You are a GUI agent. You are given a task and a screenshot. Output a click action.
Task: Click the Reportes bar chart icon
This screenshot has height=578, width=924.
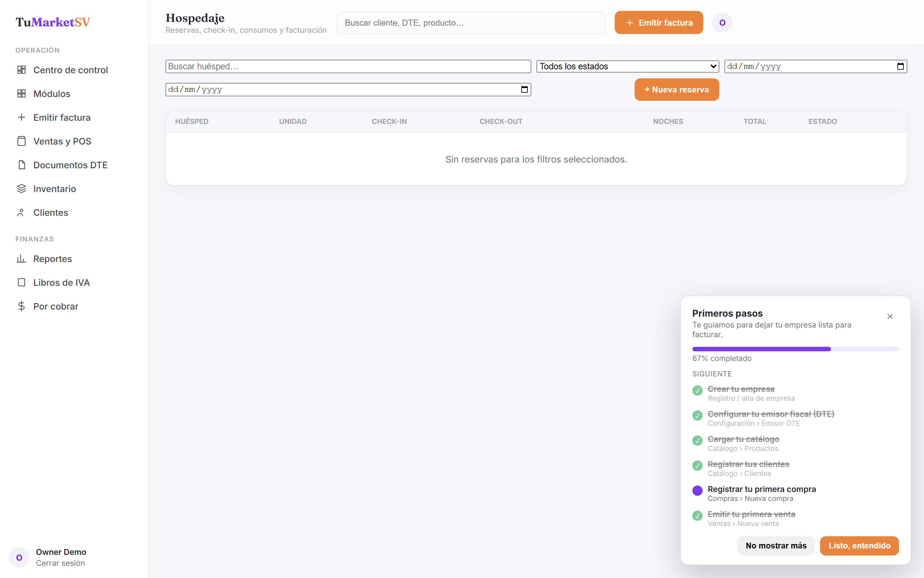coord(21,259)
